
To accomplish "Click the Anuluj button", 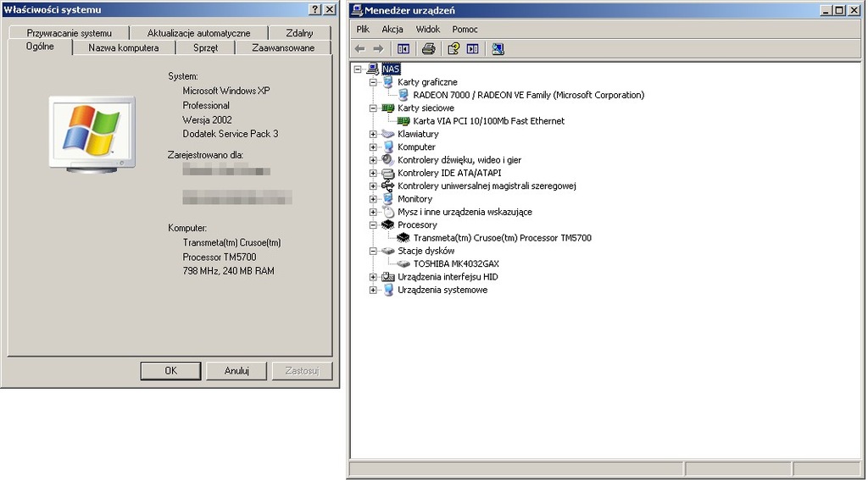I will (236, 371).
